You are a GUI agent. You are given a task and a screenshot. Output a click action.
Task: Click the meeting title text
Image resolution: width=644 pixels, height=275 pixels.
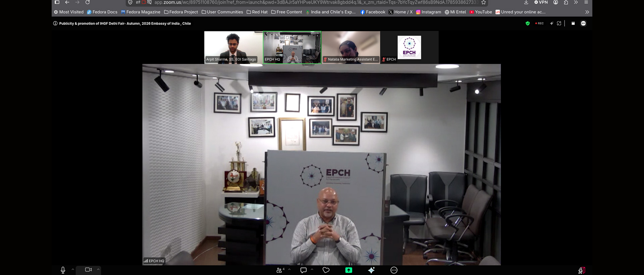pyautogui.click(x=125, y=23)
